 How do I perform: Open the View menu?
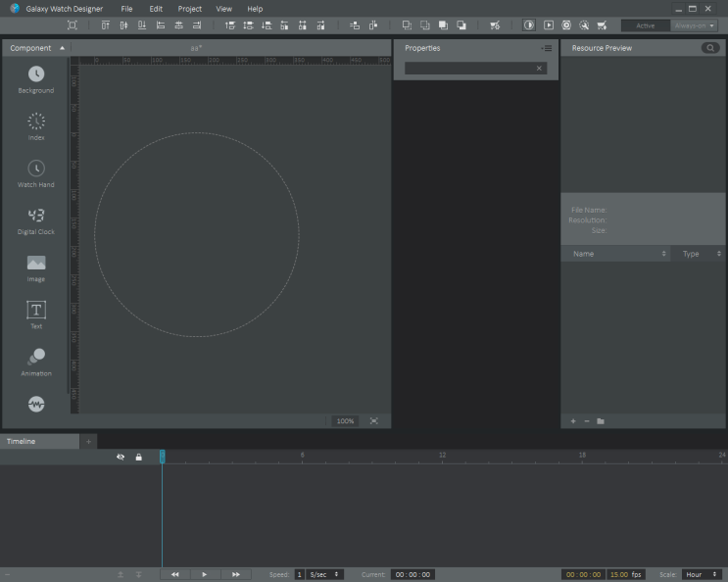[x=223, y=9]
